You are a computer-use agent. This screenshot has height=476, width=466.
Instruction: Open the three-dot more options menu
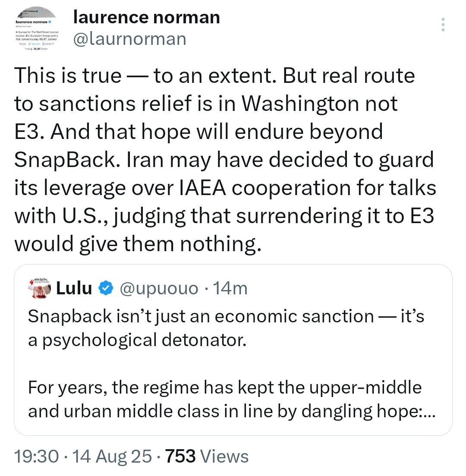click(x=443, y=25)
